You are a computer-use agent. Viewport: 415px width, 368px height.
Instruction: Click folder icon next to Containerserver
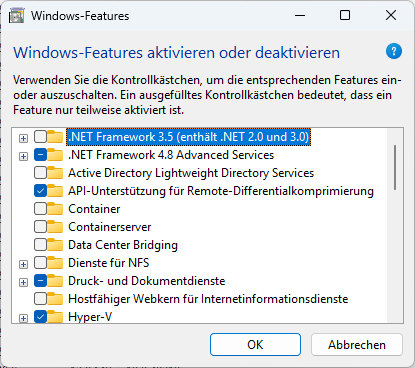(x=55, y=227)
